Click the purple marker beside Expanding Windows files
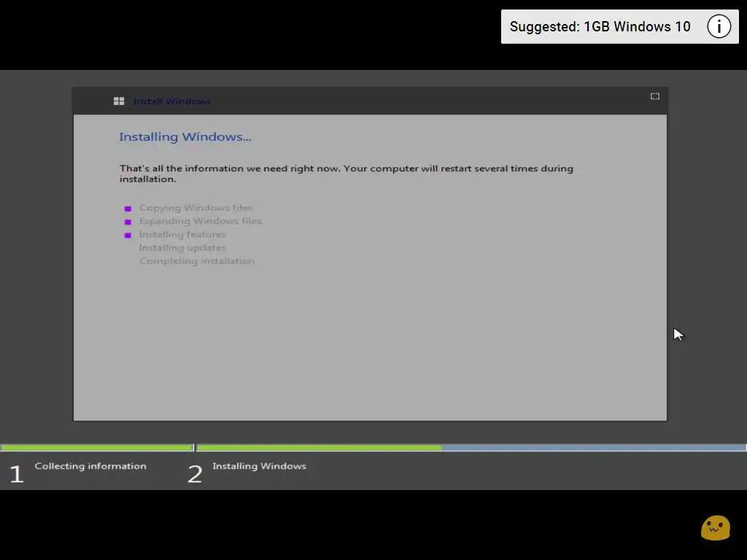Viewport: 747px width, 560px height. [x=128, y=222]
